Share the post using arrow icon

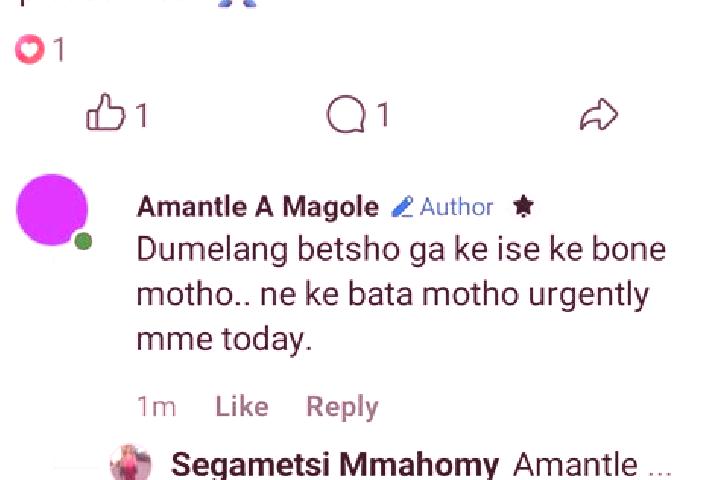click(599, 114)
